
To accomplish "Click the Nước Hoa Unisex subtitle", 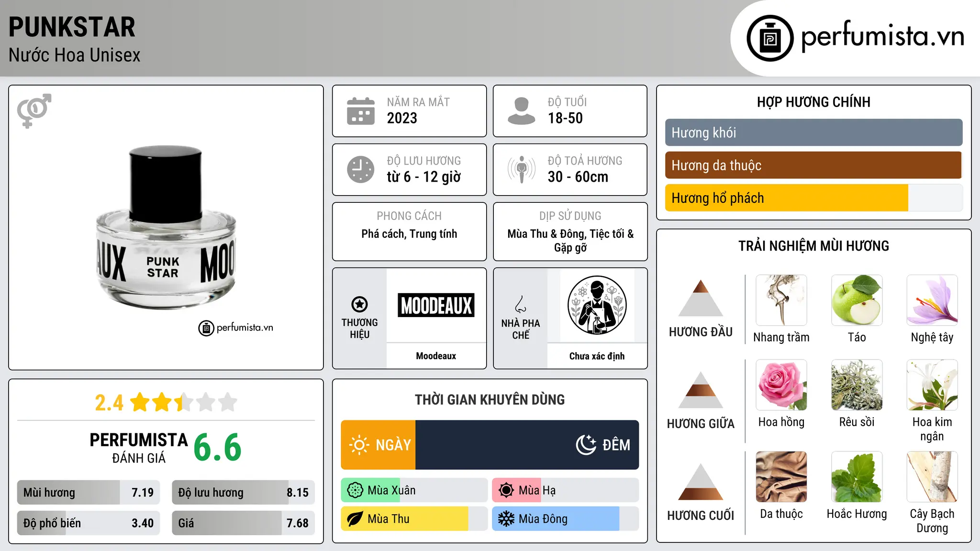I will pyautogui.click(x=75, y=55).
